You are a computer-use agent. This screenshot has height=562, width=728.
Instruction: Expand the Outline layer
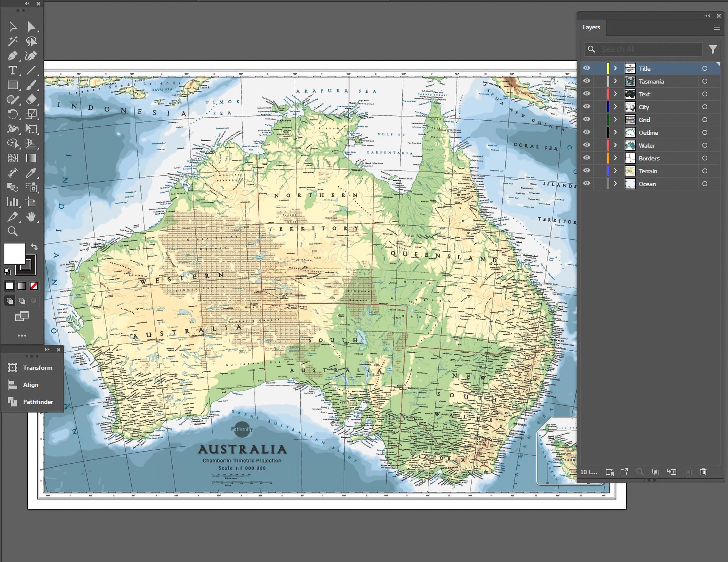point(615,132)
